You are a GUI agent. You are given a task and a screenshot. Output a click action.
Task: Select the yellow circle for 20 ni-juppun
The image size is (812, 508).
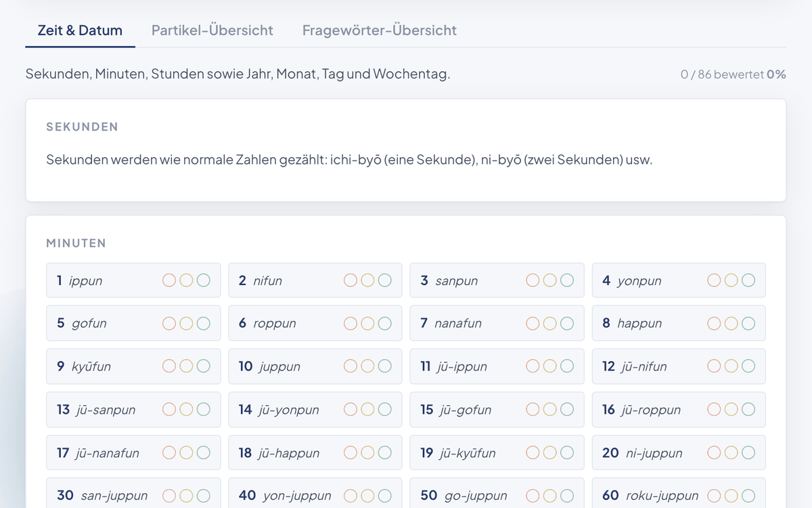(x=731, y=452)
